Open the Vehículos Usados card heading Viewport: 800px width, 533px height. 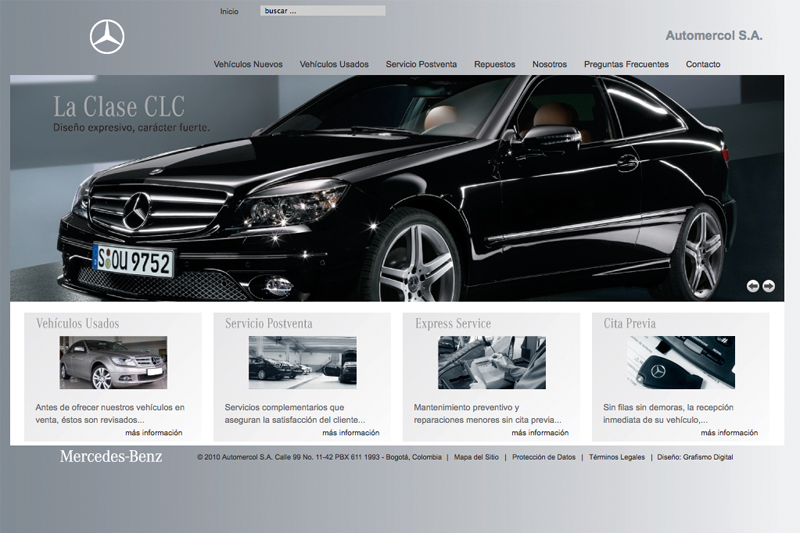pos(78,323)
